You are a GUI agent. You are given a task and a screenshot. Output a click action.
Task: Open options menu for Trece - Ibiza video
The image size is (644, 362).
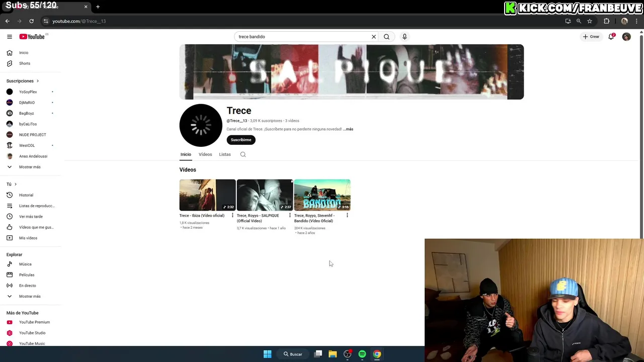click(232, 216)
